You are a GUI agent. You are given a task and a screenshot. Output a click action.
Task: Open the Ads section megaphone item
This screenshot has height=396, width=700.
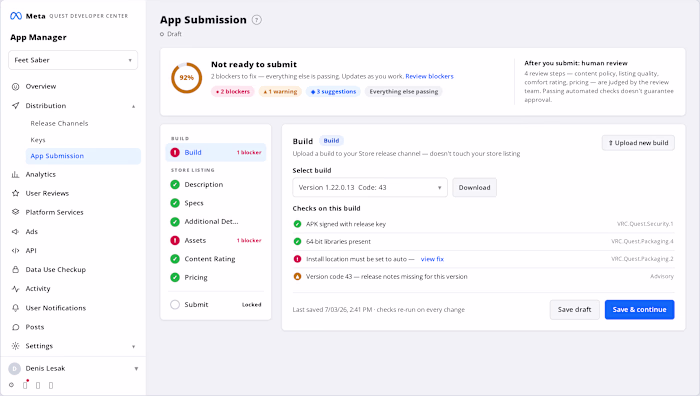pos(31,231)
